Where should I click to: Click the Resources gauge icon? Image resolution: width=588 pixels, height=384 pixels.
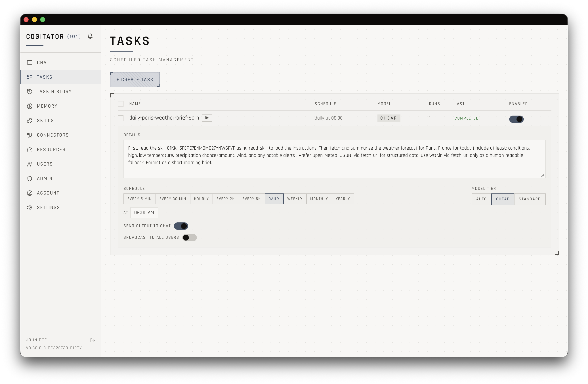tap(30, 150)
